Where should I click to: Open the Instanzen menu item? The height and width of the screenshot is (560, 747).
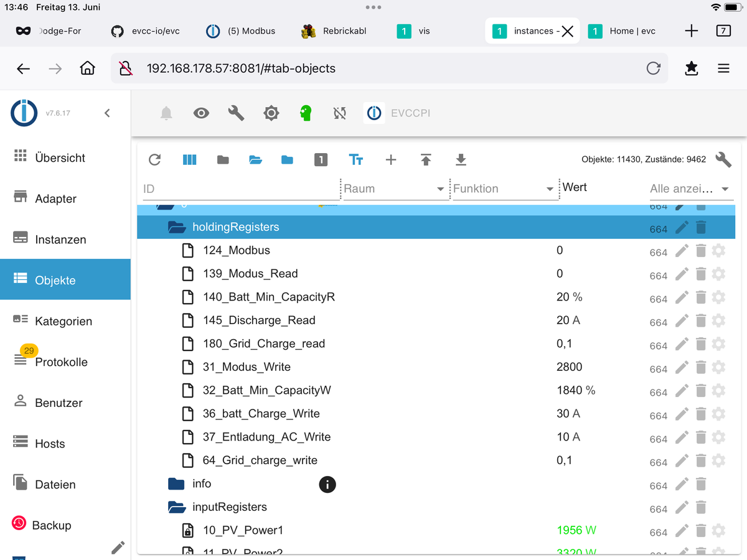pyautogui.click(x=60, y=240)
